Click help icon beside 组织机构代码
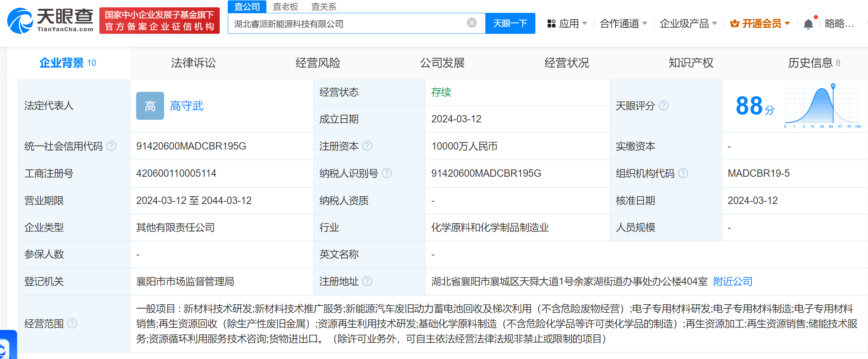 [x=683, y=173]
